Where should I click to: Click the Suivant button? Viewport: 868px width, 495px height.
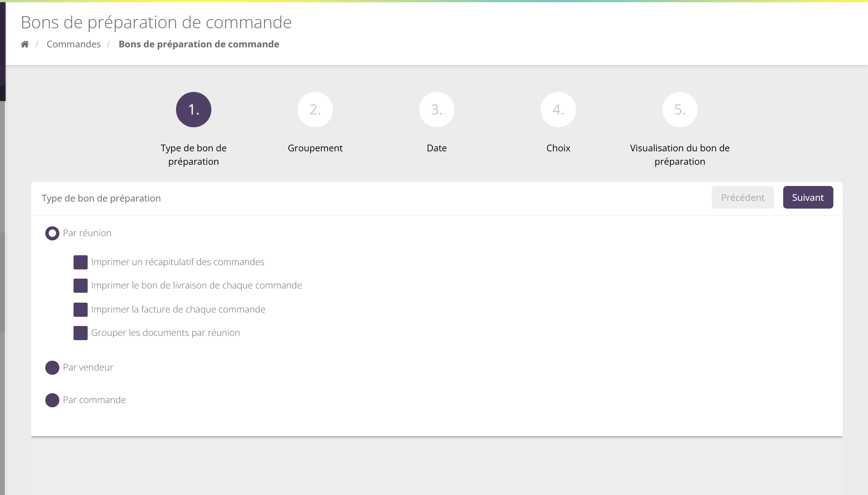click(808, 197)
